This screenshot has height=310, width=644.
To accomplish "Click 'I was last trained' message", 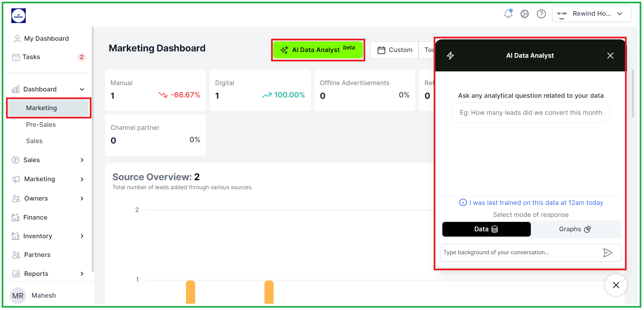I will coord(536,203).
